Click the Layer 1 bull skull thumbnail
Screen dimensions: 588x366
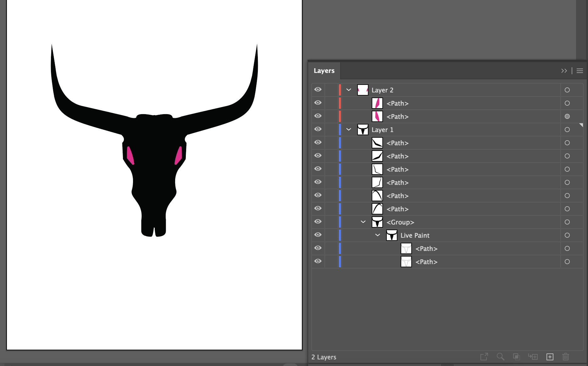[363, 130]
